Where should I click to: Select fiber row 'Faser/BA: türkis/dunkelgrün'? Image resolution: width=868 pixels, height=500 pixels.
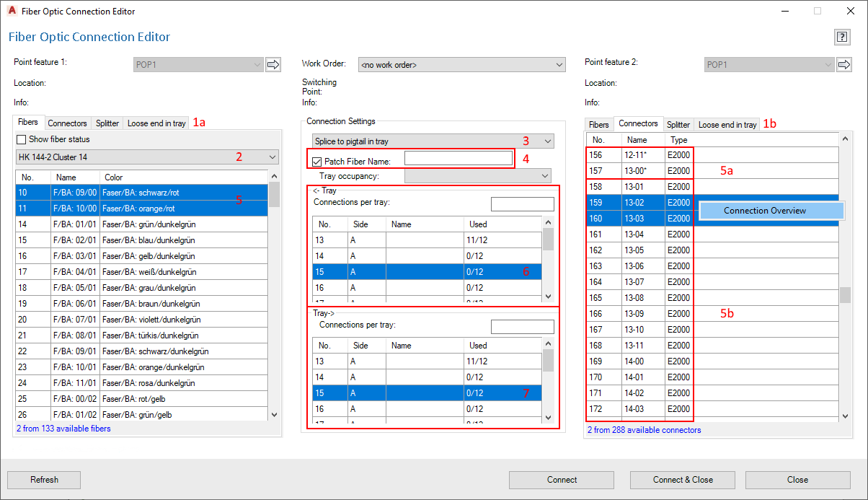tap(142, 335)
